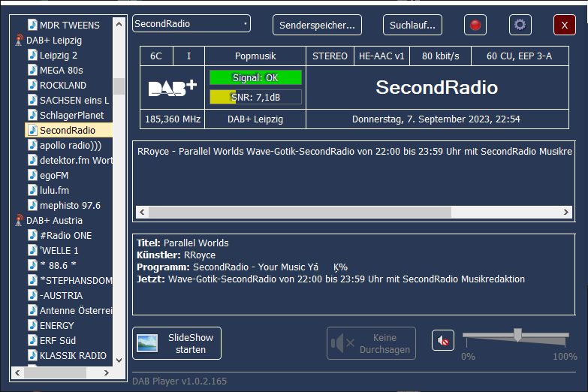Click the red record button
The width and height of the screenshot is (588, 392).
[x=475, y=25]
